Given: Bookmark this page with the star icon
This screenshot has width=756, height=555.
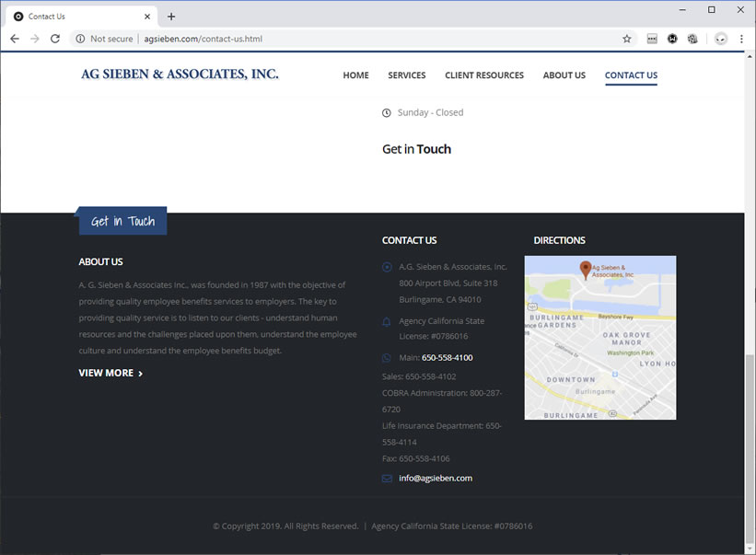Looking at the screenshot, I should pyautogui.click(x=627, y=39).
